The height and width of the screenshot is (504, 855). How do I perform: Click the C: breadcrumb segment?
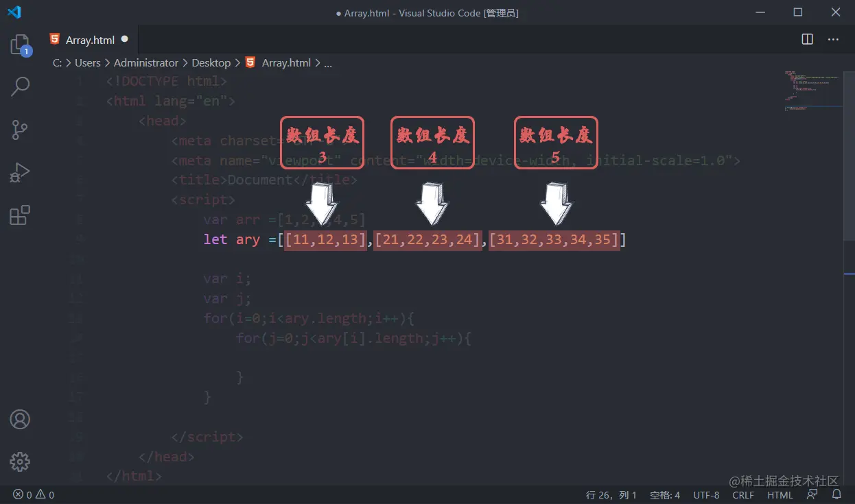pyautogui.click(x=57, y=62)
